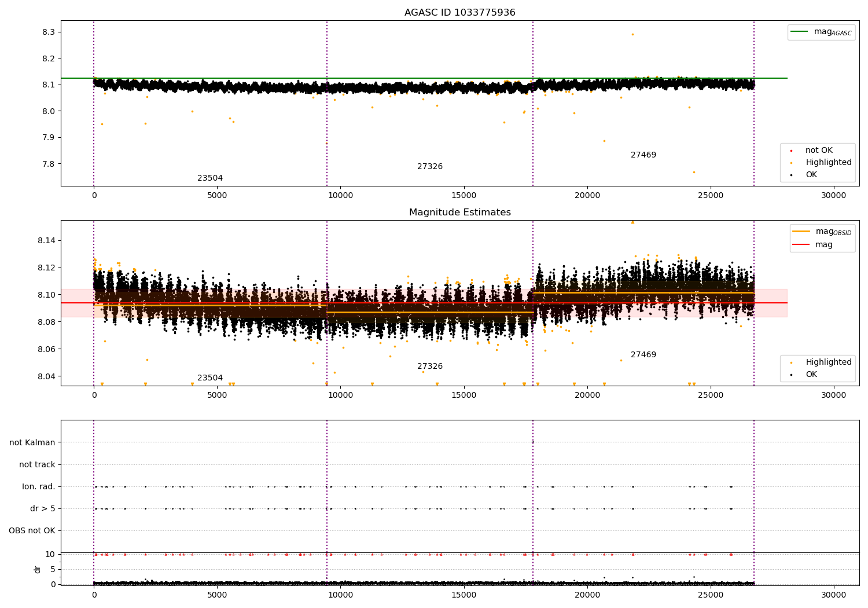Viewport: 868px width, 608px height.
Task: Click the 8.14 y-axis tick label
Action: click(x=46, y=240)
